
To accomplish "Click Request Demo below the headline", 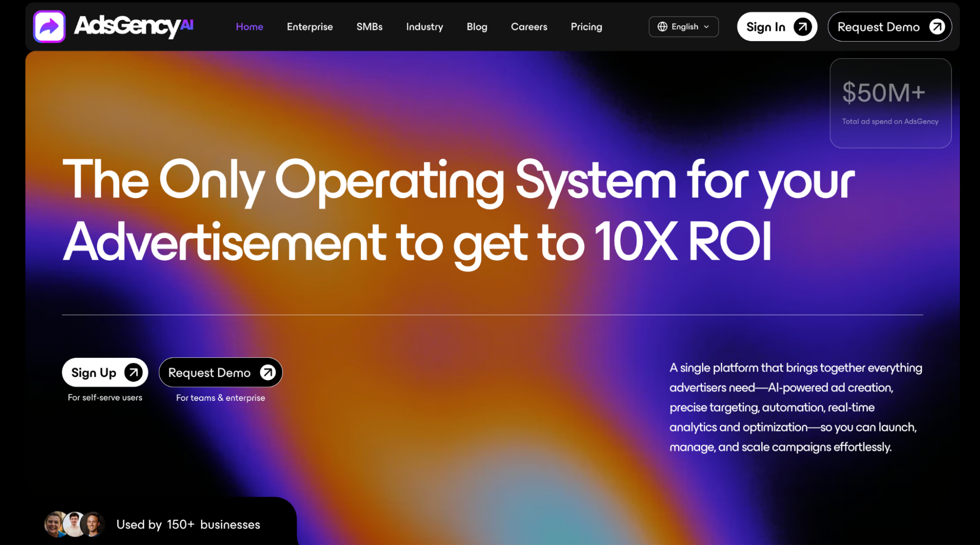I will [221, 372].
